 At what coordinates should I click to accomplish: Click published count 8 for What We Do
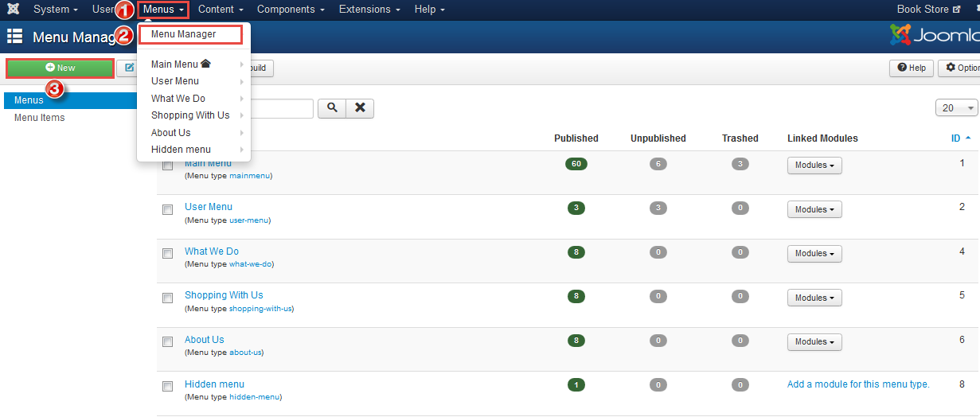576,252
